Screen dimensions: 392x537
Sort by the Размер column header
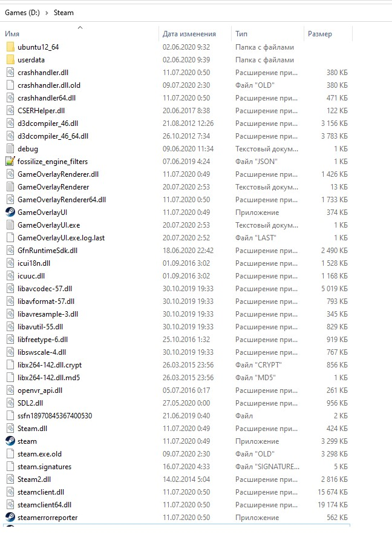320,34
